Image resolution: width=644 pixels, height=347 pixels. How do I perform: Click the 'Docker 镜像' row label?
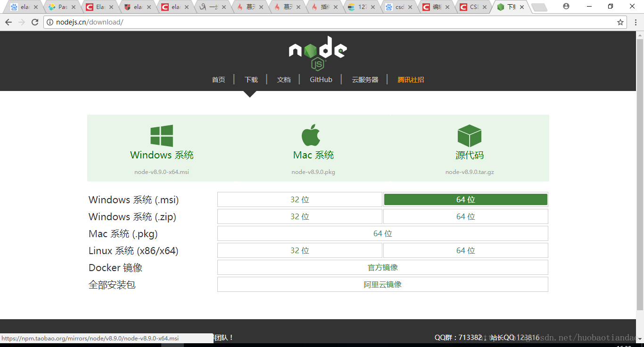(x=116, y=268)
